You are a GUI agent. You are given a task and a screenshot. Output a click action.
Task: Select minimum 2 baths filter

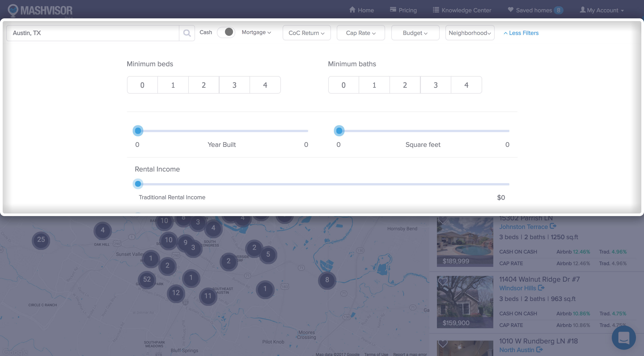405,85
